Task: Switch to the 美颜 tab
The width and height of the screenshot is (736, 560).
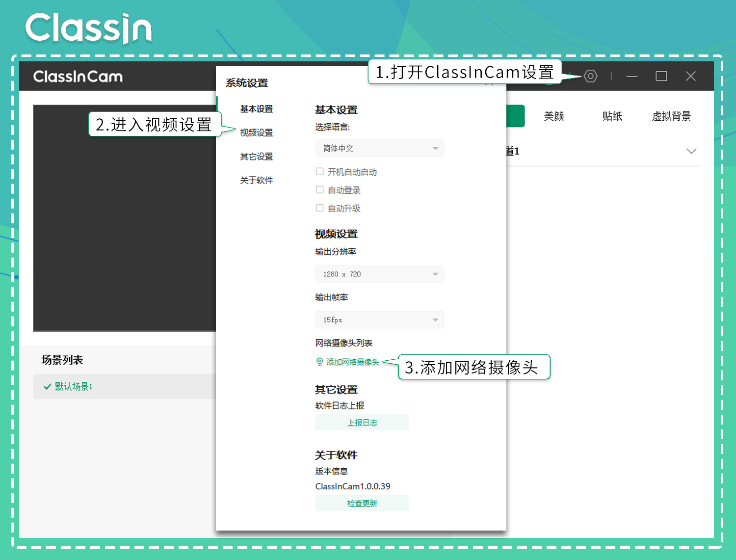Action: pyautogui.click(x=554, y=116)
